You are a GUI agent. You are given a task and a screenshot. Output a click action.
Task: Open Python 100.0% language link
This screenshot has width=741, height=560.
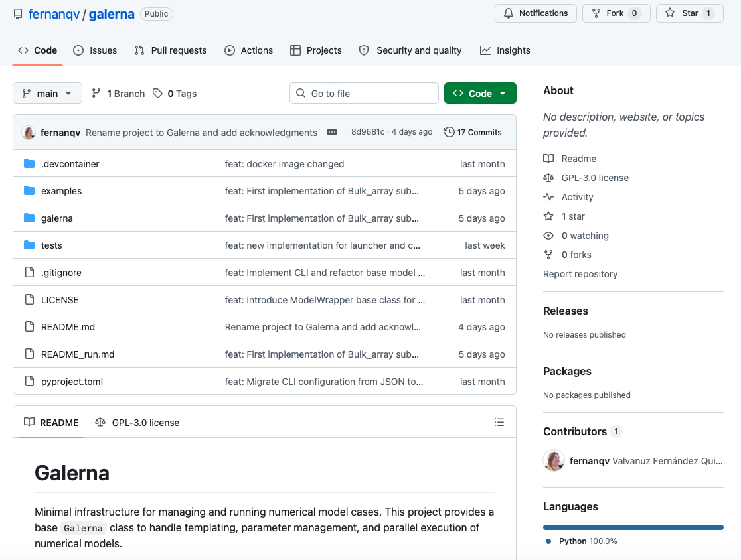tap(582, 541)
